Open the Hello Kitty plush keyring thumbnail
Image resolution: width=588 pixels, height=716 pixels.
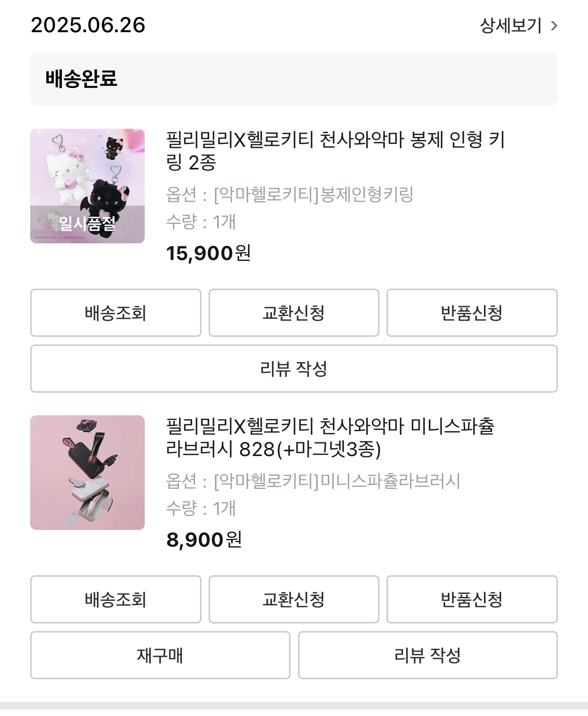click(x=87, y=186)
